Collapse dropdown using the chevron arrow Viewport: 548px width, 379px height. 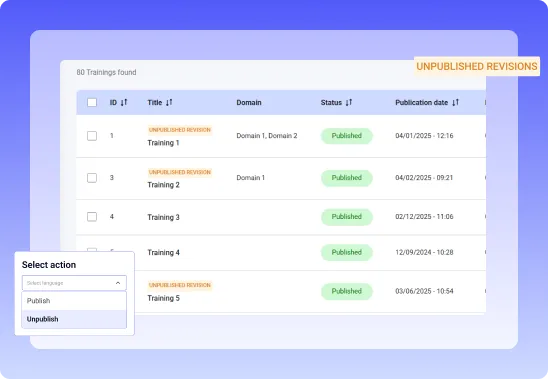click(x=118, y=283)
